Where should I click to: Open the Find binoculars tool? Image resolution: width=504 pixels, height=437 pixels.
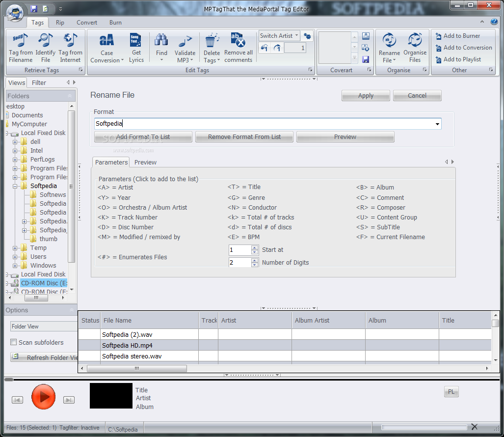pos(161,48)
